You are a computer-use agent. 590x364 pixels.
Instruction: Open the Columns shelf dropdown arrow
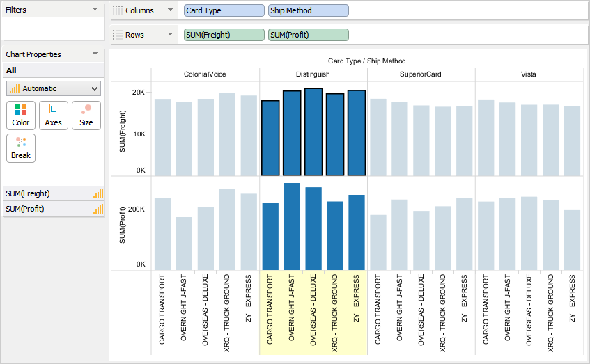[169, 11]
